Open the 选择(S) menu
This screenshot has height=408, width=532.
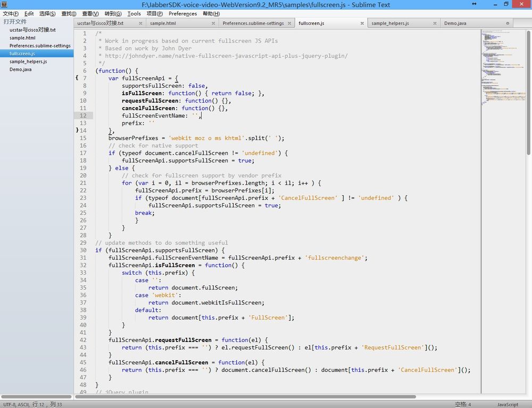pyautogui.click(x=47, y=14)
